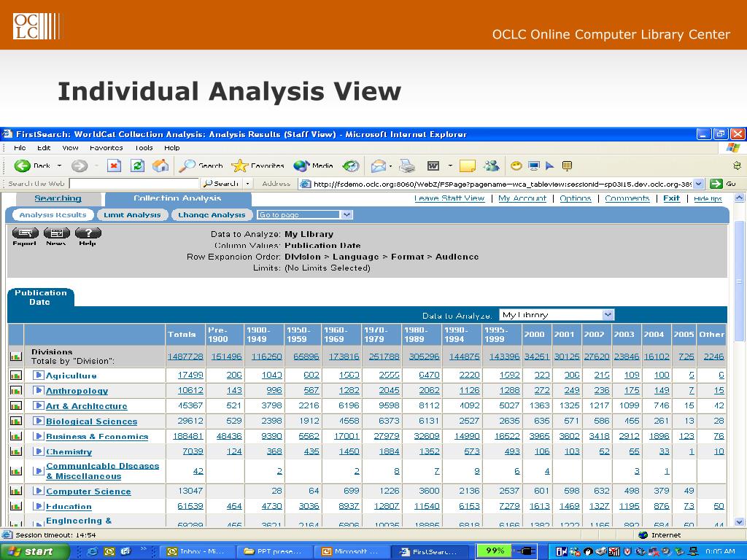Expand the Agriculture division row
Image resolution: width=747 pixels, height=560 pixels.
[x=39, y=376]
